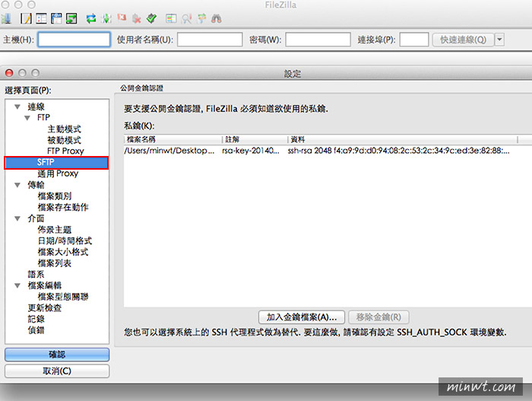Select the FTP settings page

pos(43,118)
